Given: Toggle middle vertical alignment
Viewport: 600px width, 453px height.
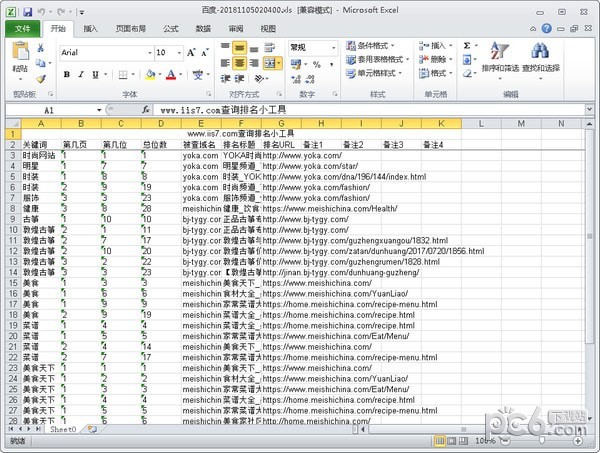Looking at the screenshot, I should 239,47.
